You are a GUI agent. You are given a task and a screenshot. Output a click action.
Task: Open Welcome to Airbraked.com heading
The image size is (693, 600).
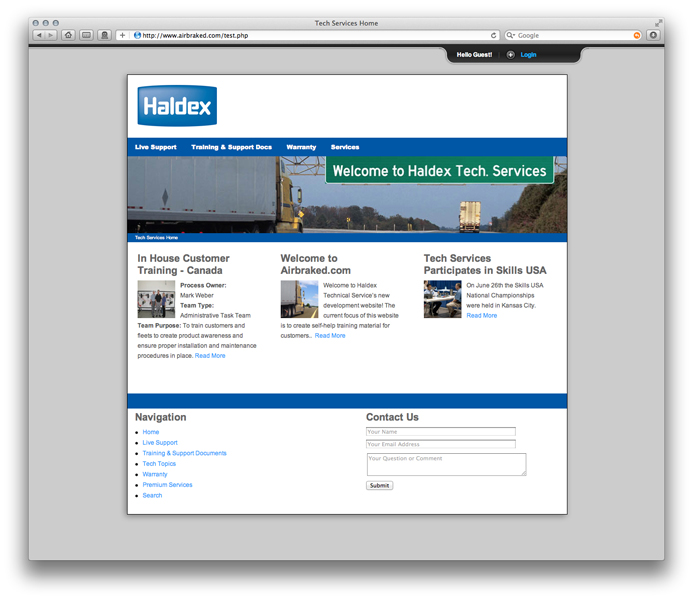pyautogui.click(x=316, y=264)
